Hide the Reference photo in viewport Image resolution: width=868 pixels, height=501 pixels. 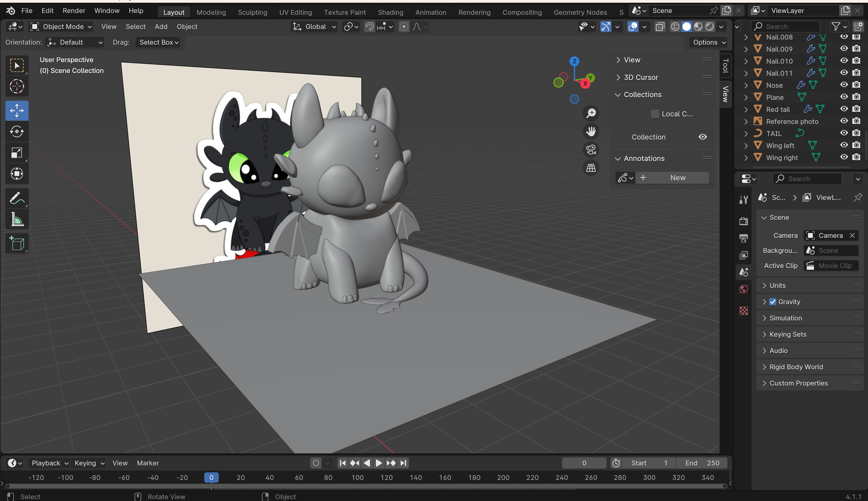point(844,121)
